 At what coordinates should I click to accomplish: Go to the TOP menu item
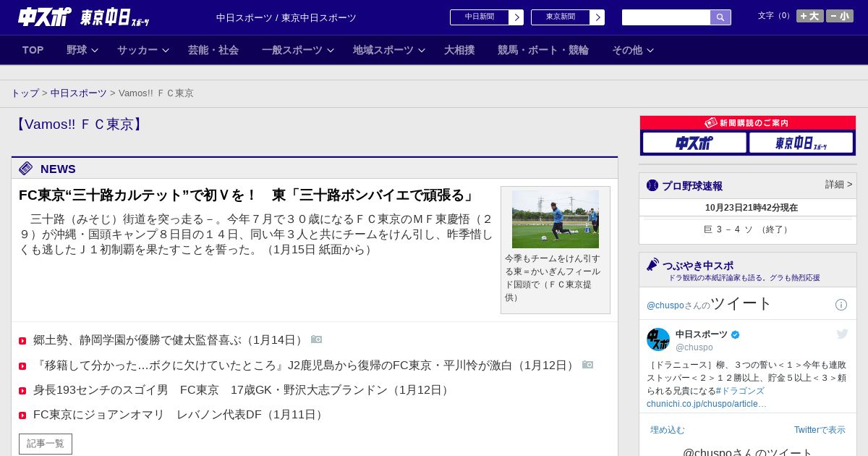pos(33,50)
